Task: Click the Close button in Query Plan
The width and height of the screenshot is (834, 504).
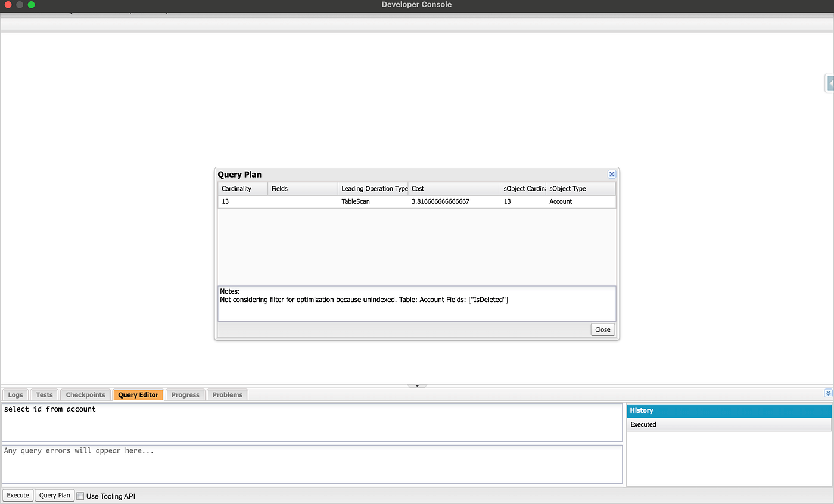Action: (603, 329)
